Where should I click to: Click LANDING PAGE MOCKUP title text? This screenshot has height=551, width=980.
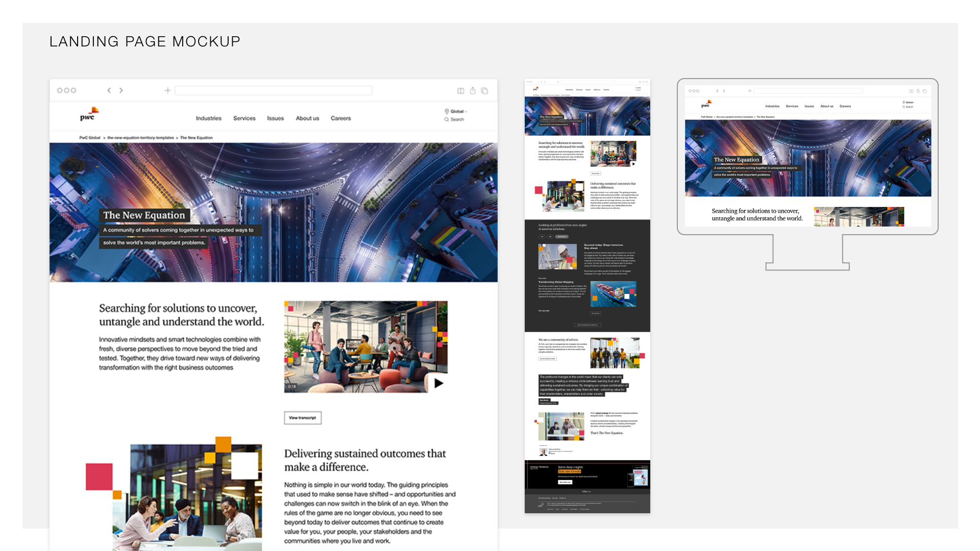[145, 42]
